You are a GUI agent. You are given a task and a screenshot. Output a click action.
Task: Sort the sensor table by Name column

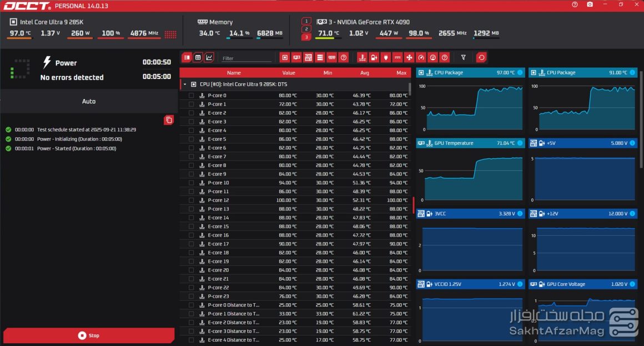(x=234, y=73)
